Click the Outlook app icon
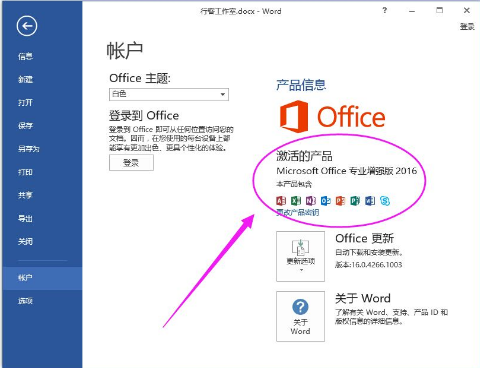Image resolution: width=480 pixels, height=368 pixels. click(x=326, y=201)
